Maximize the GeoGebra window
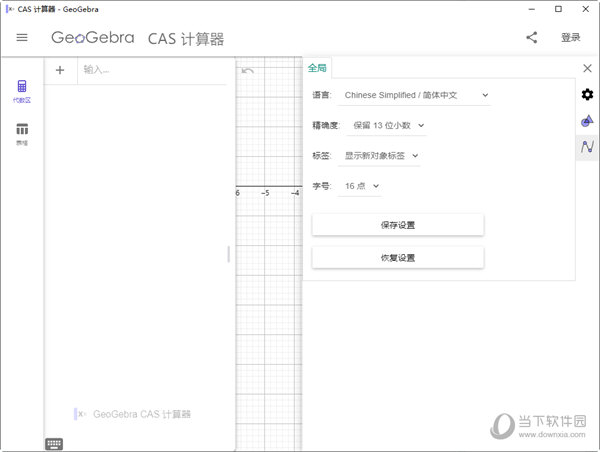This screenshot has width=600, height=452. tap(558, 9)
